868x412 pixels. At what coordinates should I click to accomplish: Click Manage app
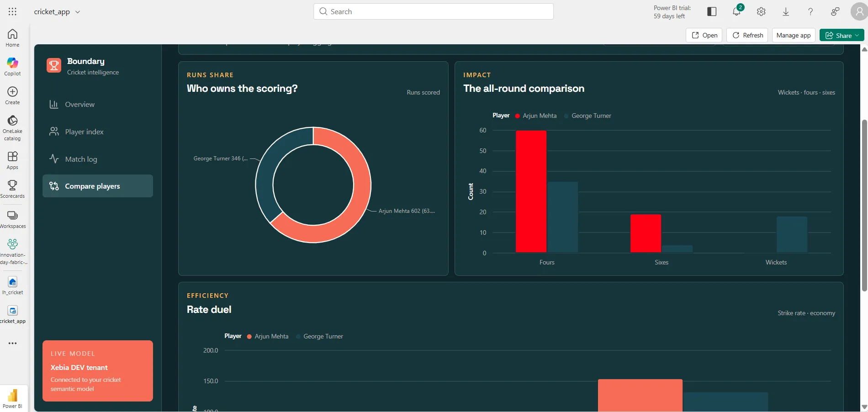(x=794, y=35)
